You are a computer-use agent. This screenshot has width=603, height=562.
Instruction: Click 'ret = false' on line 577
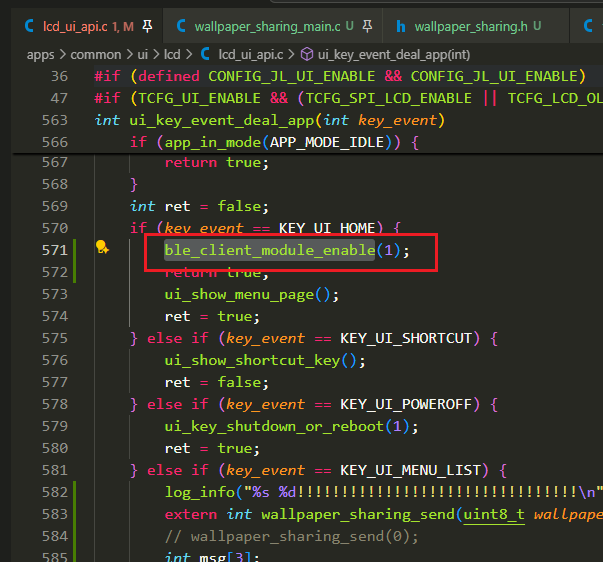point(217,382)
